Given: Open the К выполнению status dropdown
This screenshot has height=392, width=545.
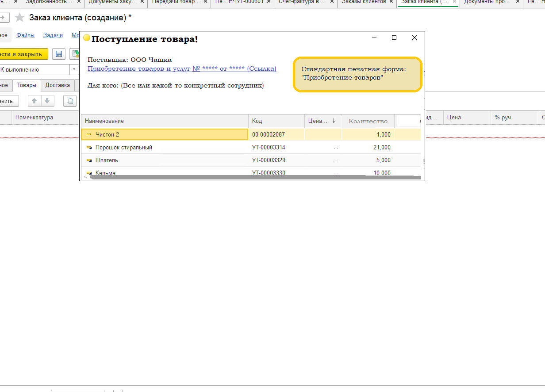Looking at the screenshot, I should coord(74,70).
